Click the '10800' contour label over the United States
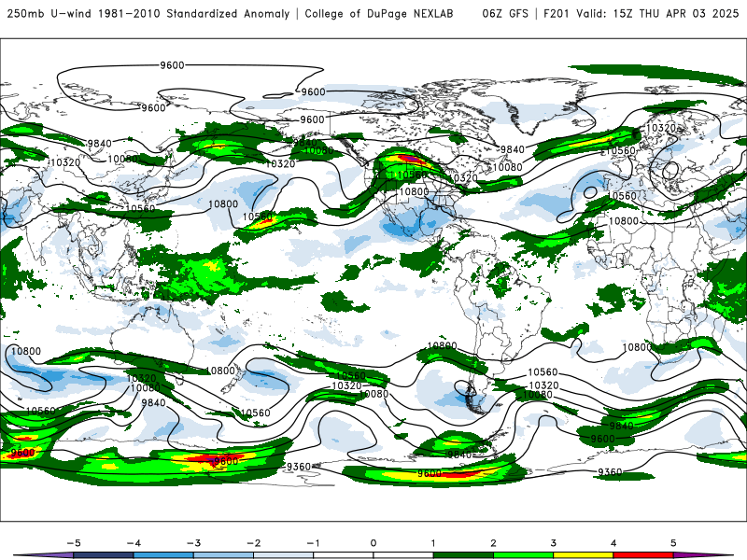This screenshot has width=747, height=560. 414,191
